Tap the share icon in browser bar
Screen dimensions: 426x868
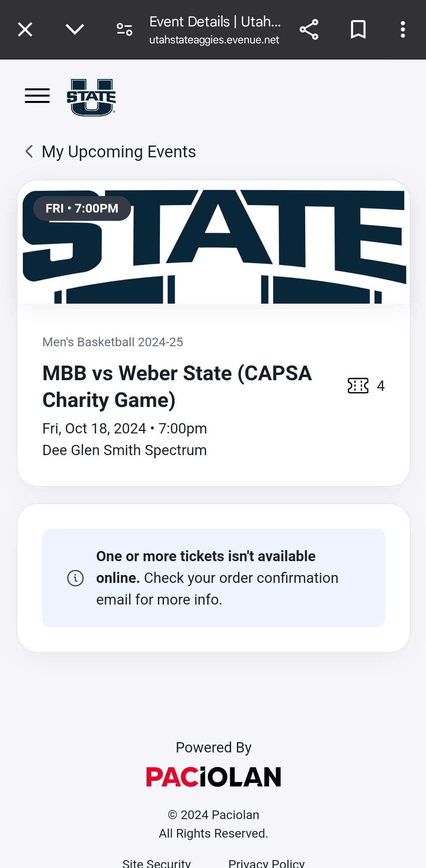tap(309, 30)
